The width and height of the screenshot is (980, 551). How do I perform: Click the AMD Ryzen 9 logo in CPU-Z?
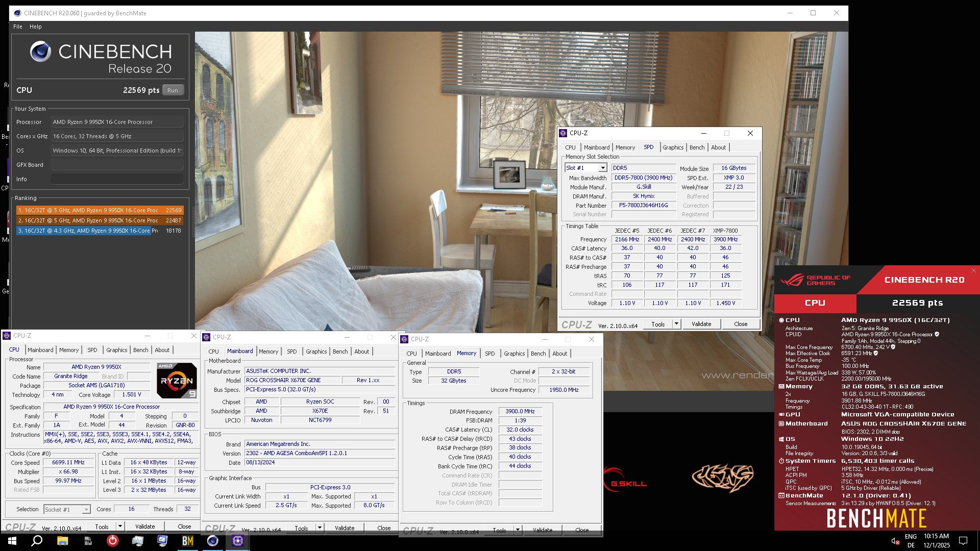[177, 380]
